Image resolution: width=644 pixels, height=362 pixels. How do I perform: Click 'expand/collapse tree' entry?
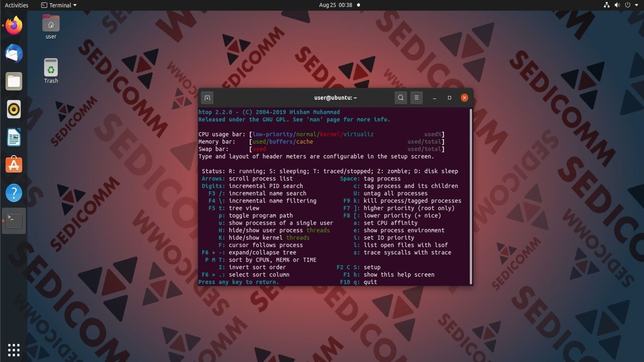click(x=262, y=252)
